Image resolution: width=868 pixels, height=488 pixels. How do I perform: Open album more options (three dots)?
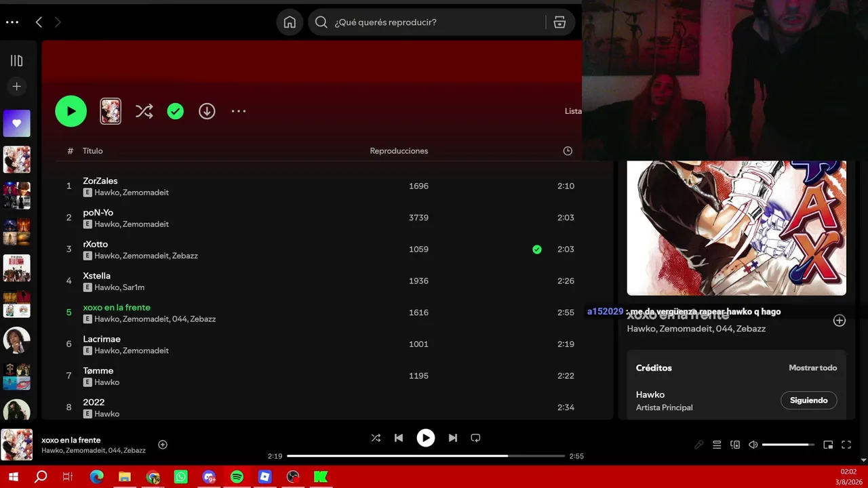tap(239, 111)
